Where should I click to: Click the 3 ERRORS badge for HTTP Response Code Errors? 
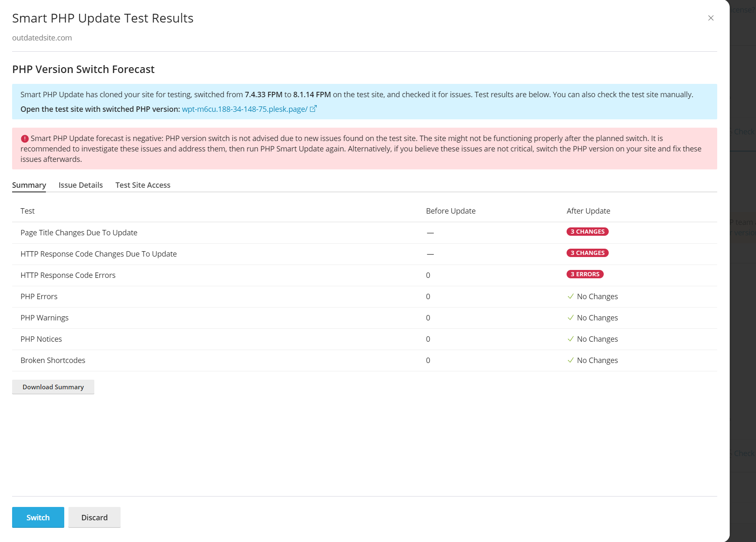coord(585,274)
